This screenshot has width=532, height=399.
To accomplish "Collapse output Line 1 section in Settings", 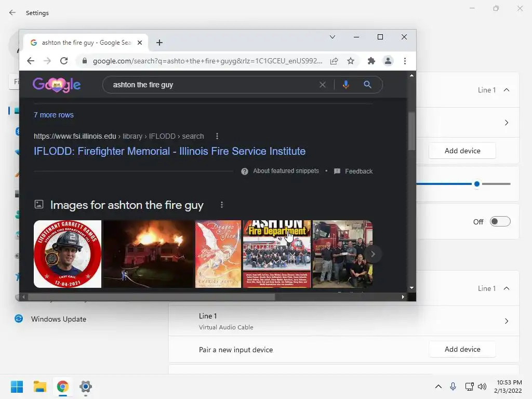I will [x=507, y=90].
